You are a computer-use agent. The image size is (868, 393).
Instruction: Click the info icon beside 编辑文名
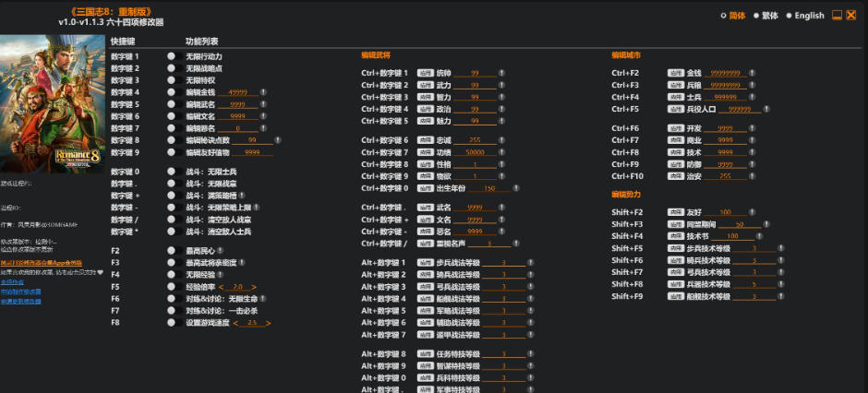tap(264, 116)
